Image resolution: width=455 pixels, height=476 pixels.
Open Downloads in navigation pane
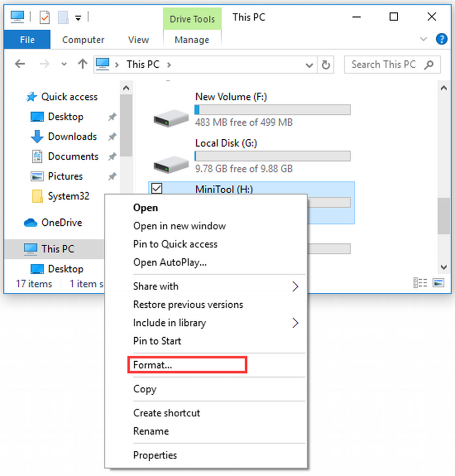[x=72, y=136]
